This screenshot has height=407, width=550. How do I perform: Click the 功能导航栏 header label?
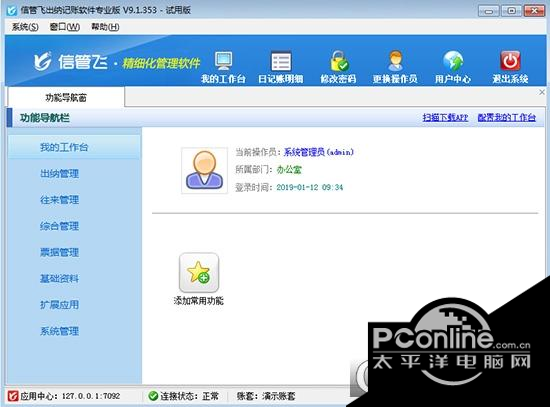pos(45,118)
